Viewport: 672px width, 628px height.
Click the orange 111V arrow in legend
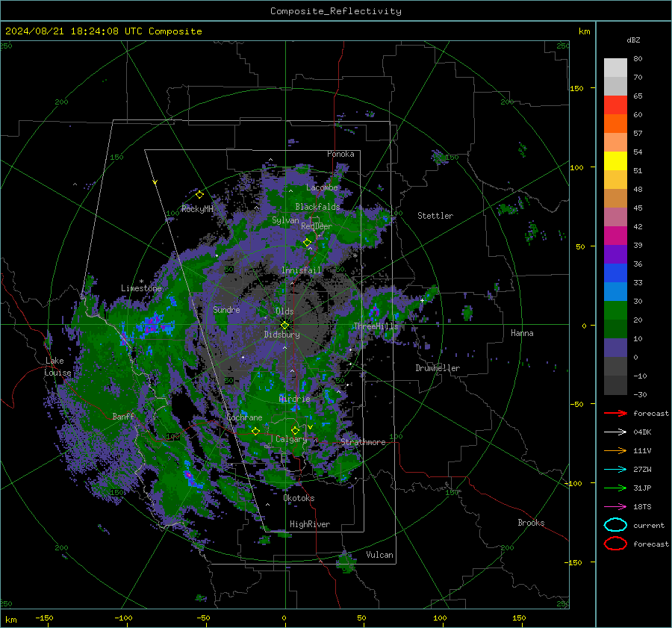pyautogui.click(x=615, y=450)
